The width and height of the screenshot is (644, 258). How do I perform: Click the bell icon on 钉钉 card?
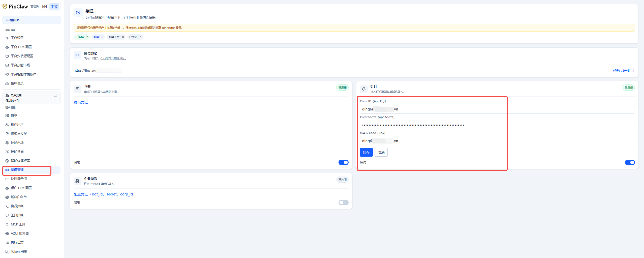pos(364,89)
